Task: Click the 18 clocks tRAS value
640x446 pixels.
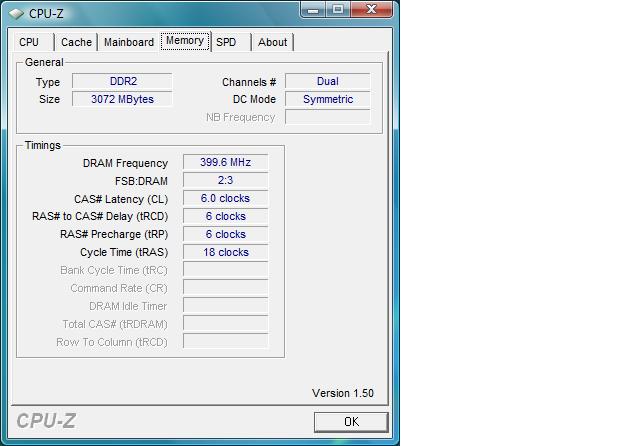Action: [226, 252]
